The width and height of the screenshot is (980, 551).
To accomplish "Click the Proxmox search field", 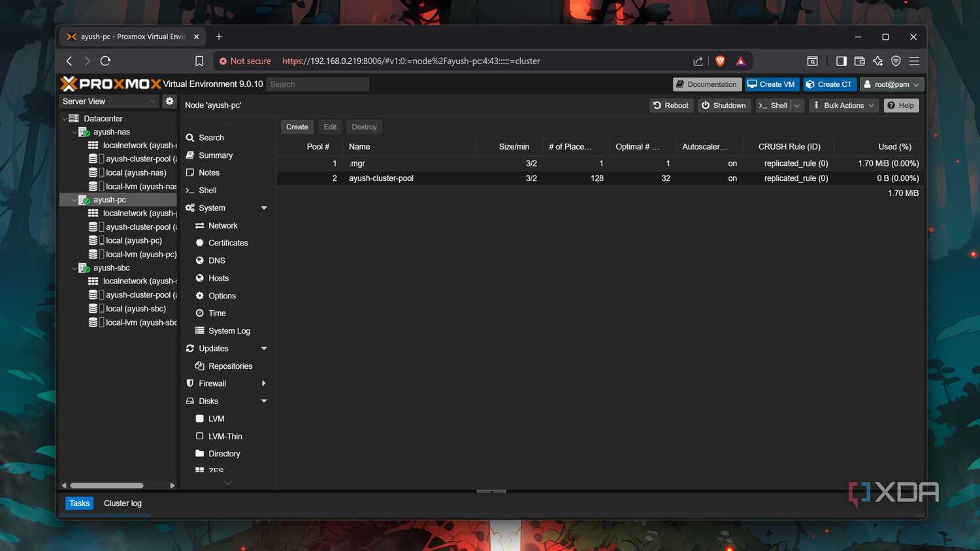I will (318, 84).
